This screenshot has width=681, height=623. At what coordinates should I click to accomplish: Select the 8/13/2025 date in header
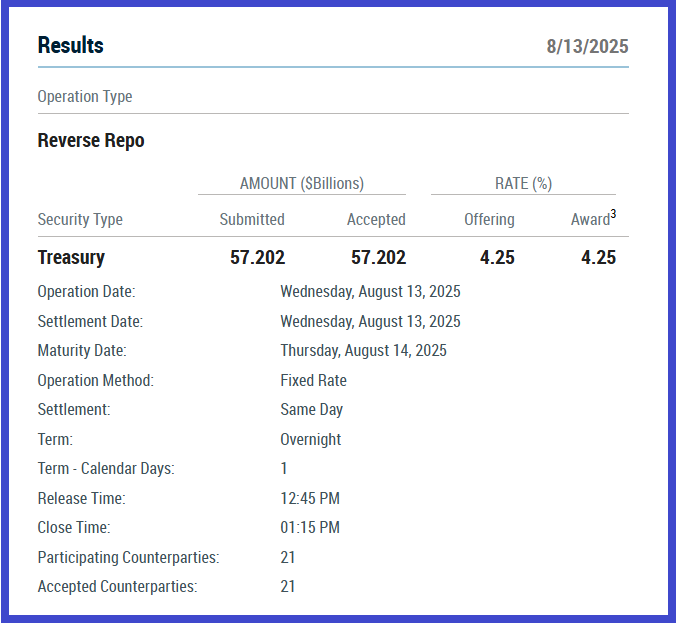tap(587, 47)
